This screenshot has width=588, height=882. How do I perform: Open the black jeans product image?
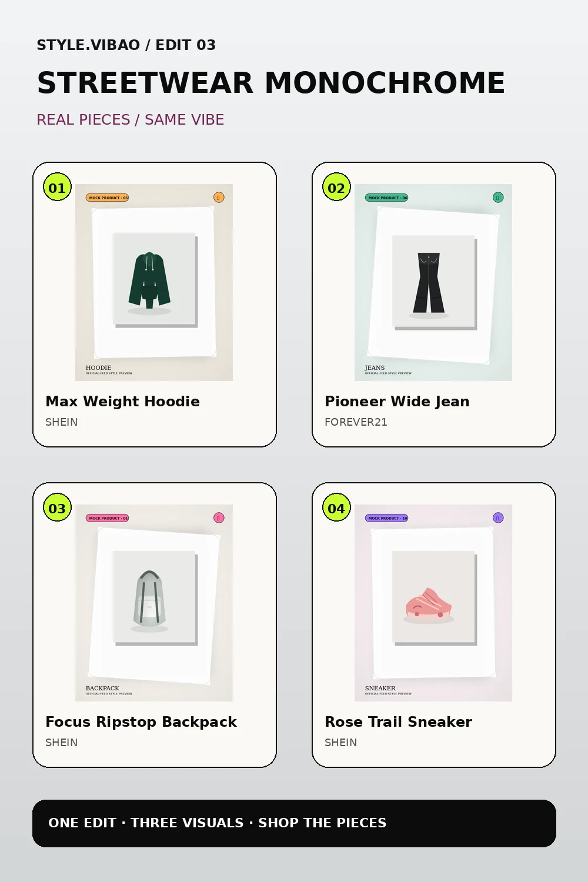click(x=433, y=282)
